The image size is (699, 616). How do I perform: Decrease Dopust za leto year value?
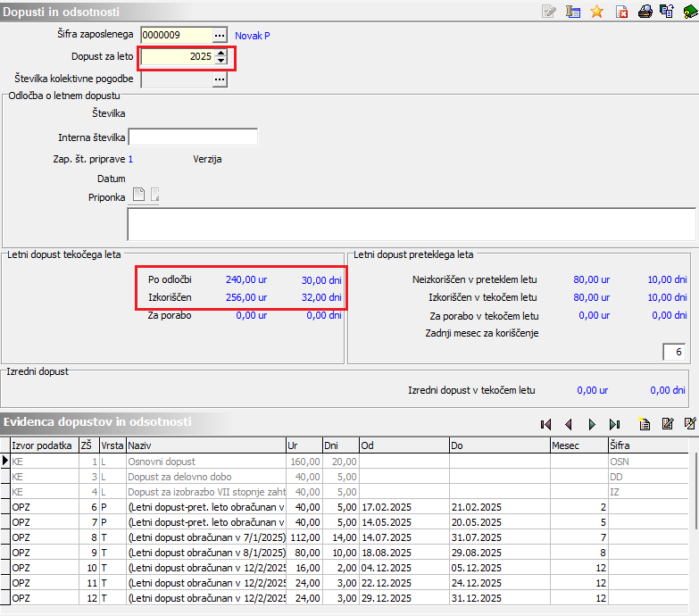[x=221, y=61]
